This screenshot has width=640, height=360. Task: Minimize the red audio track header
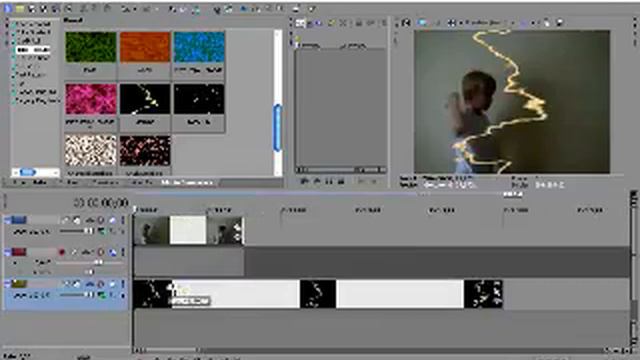(x=7, y=252)
